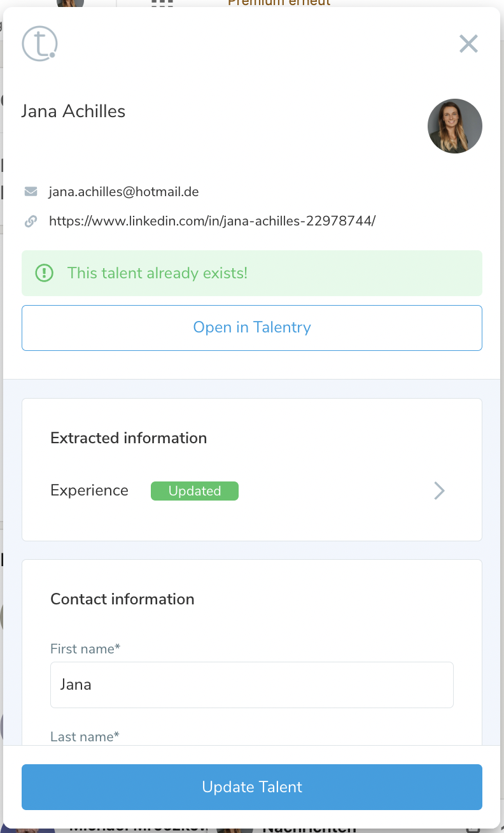Click the Talentry logo icon
Image resolution: width=504 pixels, height=833 pixels.
click(39, 44)
